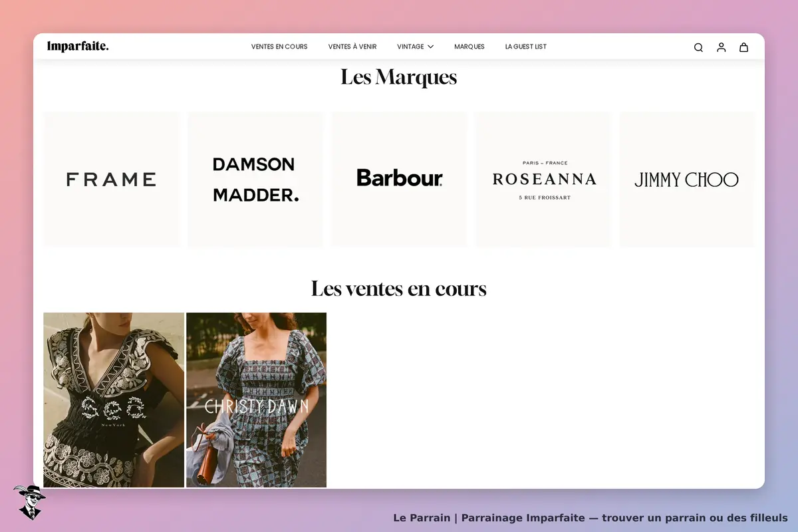Open the Sea New York sale image

(x=114, y=400)
